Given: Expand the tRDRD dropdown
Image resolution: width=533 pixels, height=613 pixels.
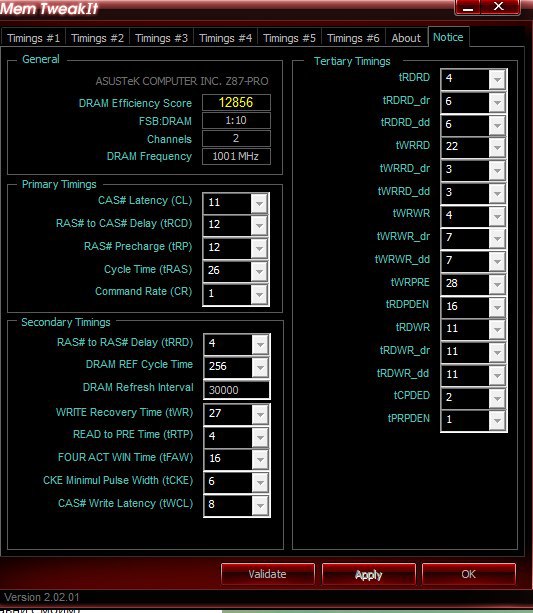Looking at the screenshot, I should [x=497, y=79].
